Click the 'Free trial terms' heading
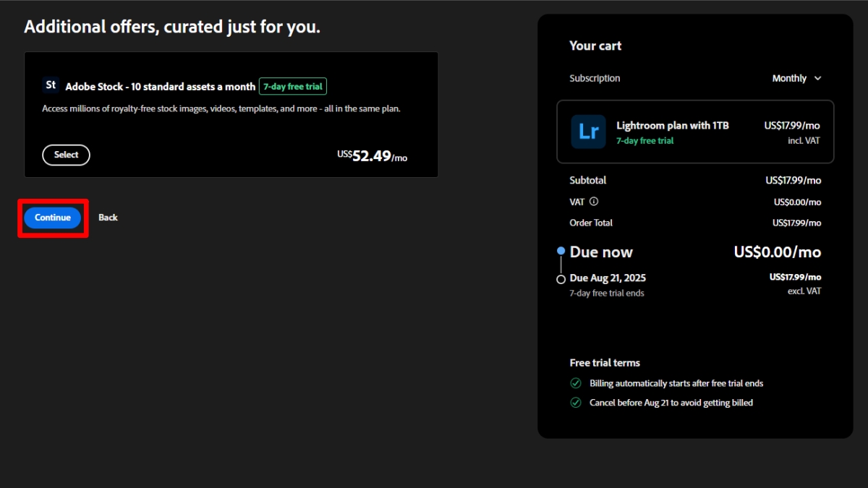Image resolution: width=868 pixels, height=488 pixels. [x=605, y=363]
